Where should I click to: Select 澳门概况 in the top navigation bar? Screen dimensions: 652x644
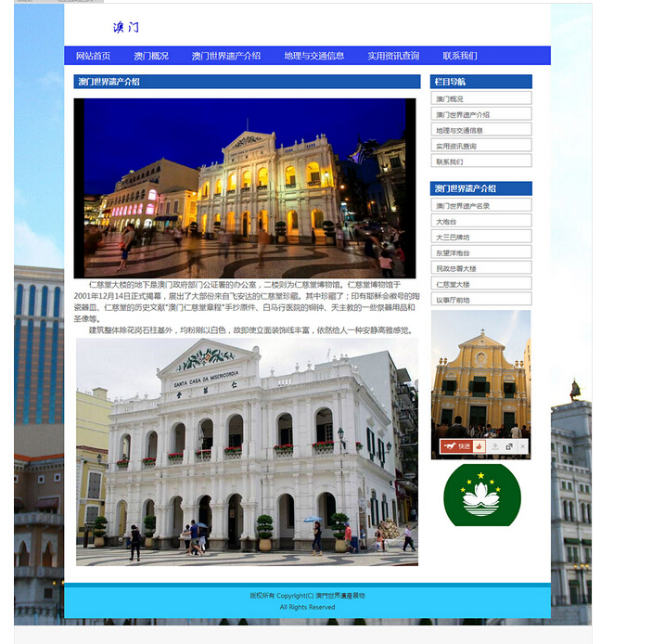[x=151, y=56]
